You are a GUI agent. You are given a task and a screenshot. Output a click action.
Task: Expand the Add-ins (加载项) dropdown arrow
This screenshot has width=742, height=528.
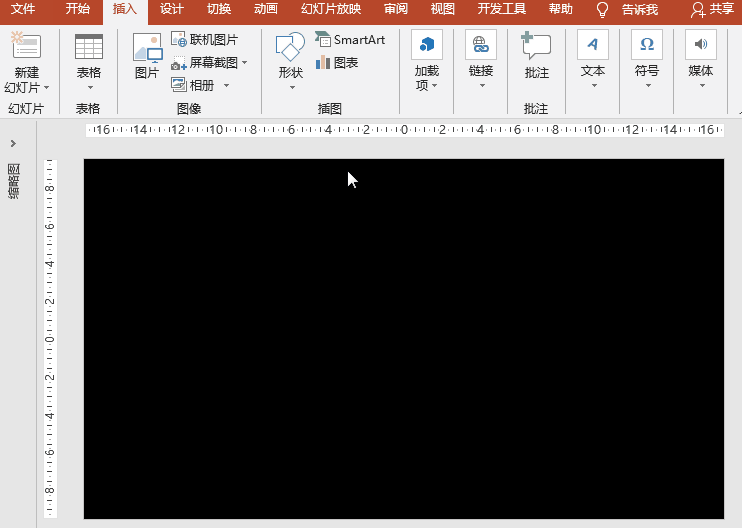pyautogui.click(x=434, y=86)
